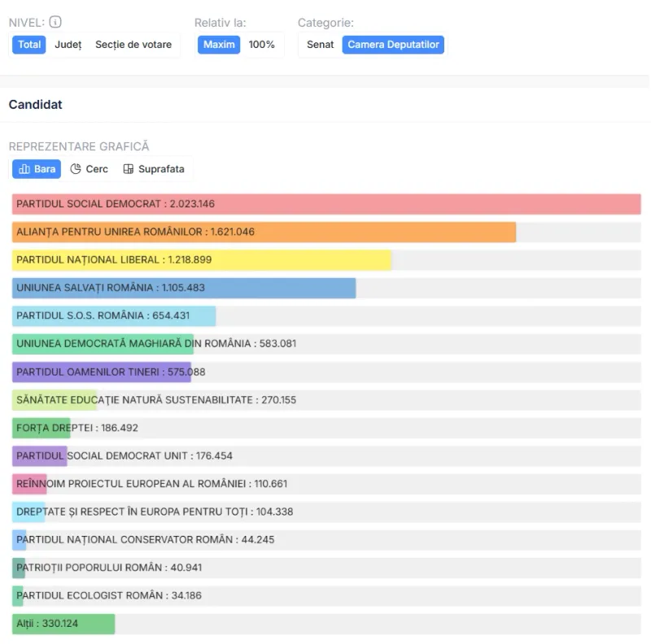Click Uniunea Democrată Maghiară din România bar
The width and height of the screenshot is (651, 644).
[x=103, y=344]
